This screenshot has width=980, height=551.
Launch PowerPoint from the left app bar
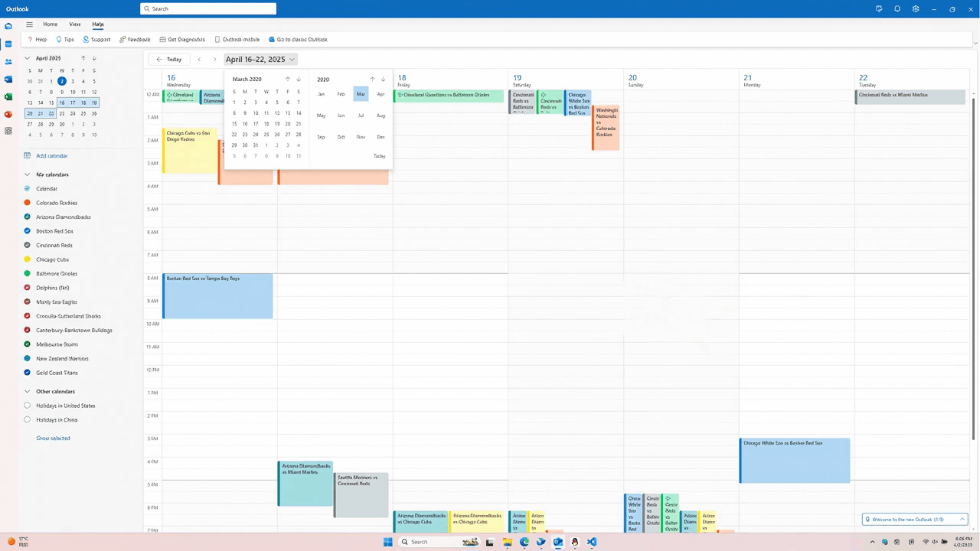tap(8, 114)
